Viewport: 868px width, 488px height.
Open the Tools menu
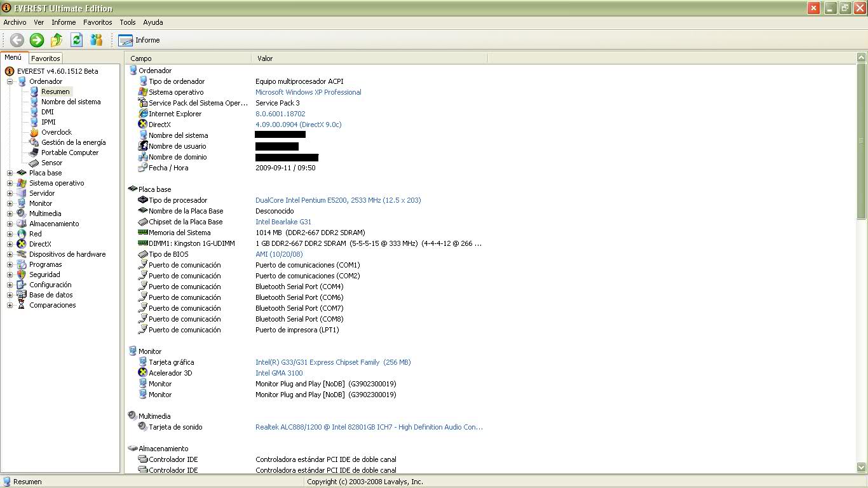[128, 22]
